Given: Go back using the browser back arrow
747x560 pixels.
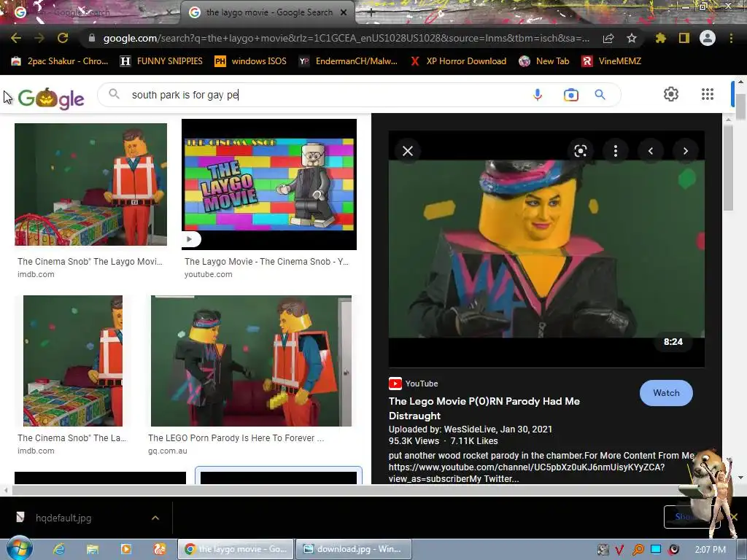Looking at the screenshot, I should (16, 38).
